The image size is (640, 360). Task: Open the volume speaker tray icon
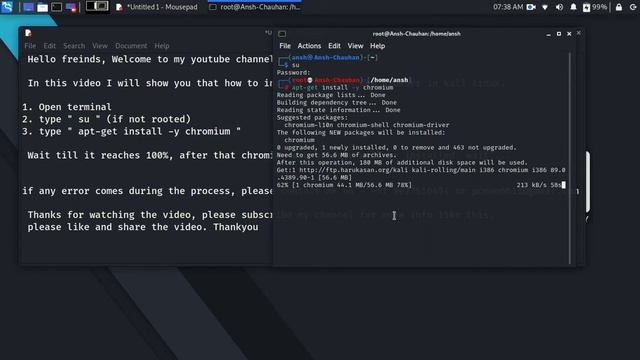559,7
